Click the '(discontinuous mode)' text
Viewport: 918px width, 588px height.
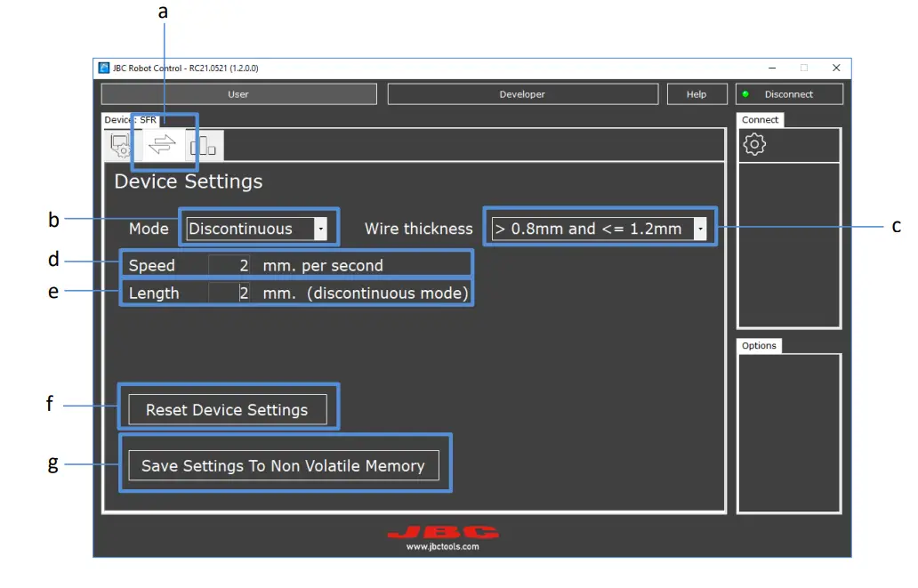pos(388,293)
